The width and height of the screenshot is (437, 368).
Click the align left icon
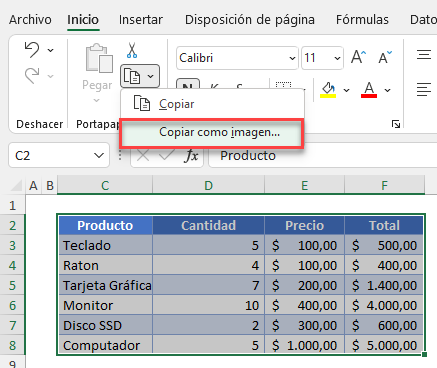pyautogui.click(x=424, y=90)
